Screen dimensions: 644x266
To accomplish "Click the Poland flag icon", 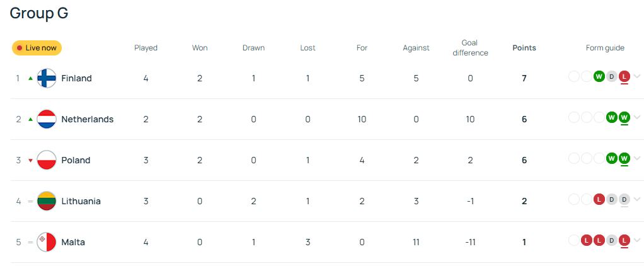I will 47,160.
